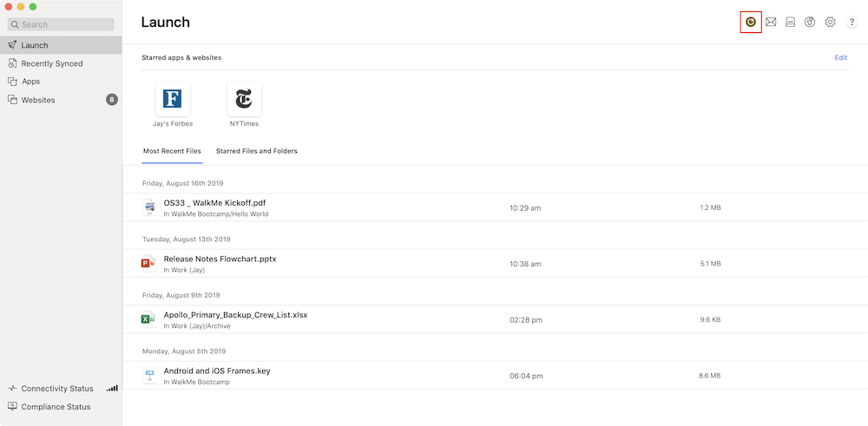868x426 pixels.
Task: Click the Websites count badge 8
Action: pos(112,100)
